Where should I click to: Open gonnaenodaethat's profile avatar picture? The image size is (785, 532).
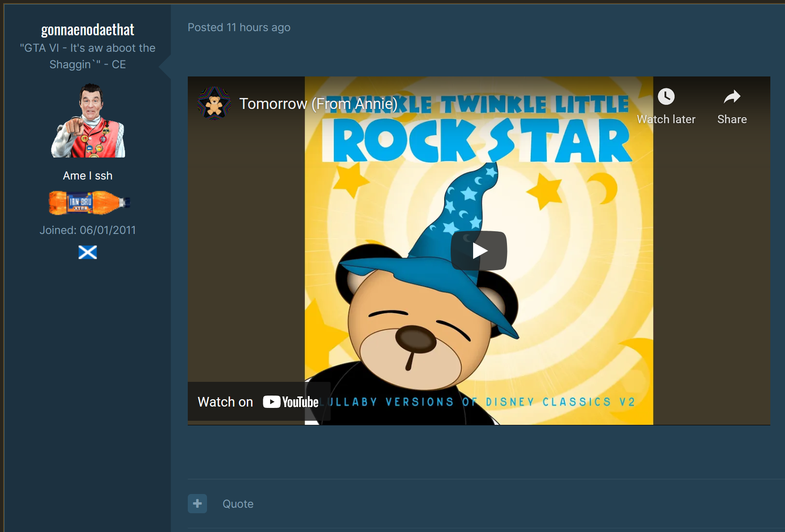pos(88,120)
